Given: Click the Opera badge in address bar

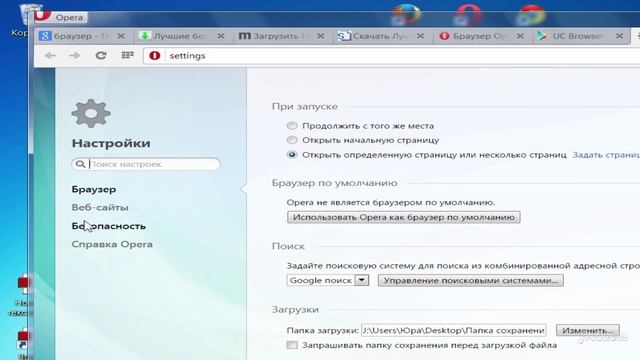Looking at the screenshot, I should tap(155, 56).
